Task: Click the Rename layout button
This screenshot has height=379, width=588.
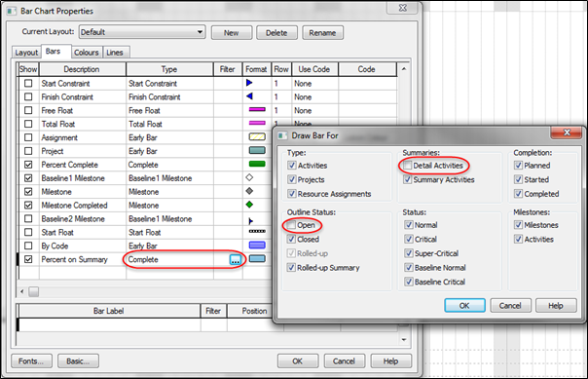Action: (322, 33)
